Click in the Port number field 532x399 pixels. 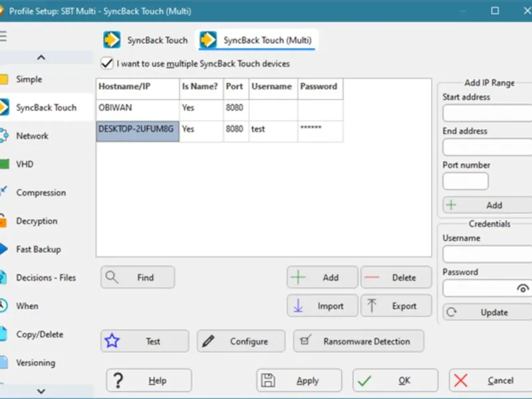465,181
